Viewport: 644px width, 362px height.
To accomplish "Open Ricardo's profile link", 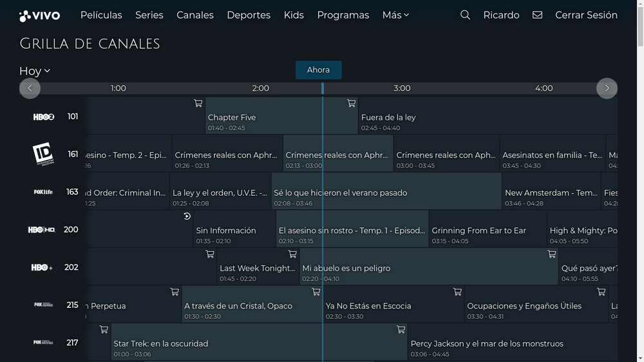I will tap(501, 15).
